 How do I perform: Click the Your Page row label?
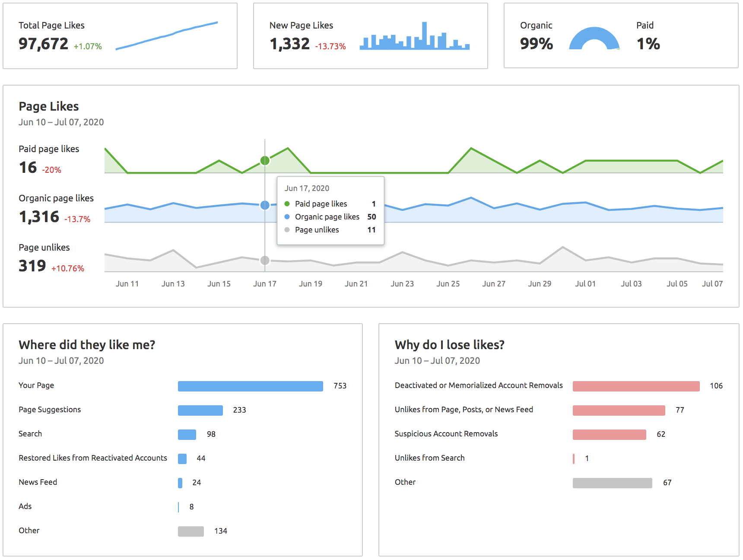click(x=36, y=385)
